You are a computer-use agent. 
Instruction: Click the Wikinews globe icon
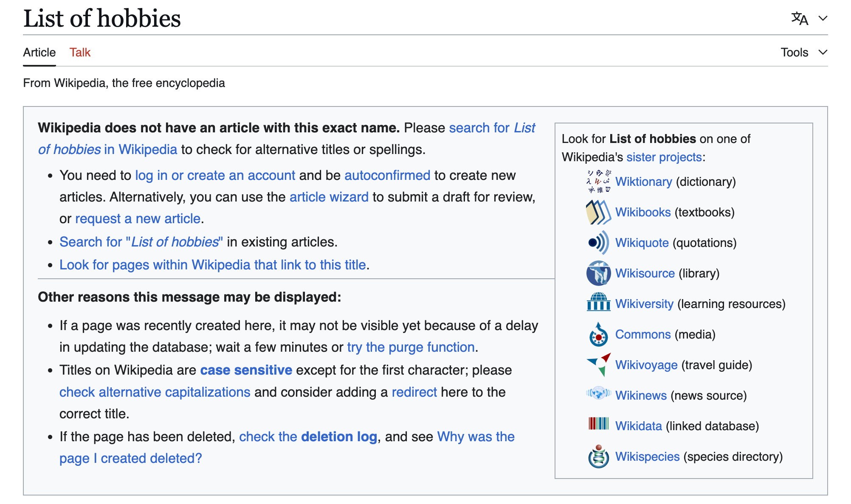pos(599,393)
